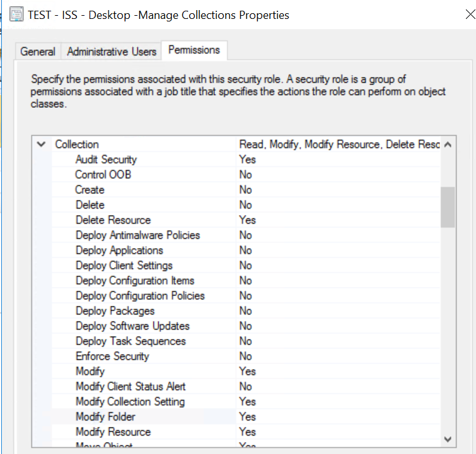Image resolution: width=476 pixels, height=454 pixels.
Task: Select the Create permission row
Action: tap(246, 190)
